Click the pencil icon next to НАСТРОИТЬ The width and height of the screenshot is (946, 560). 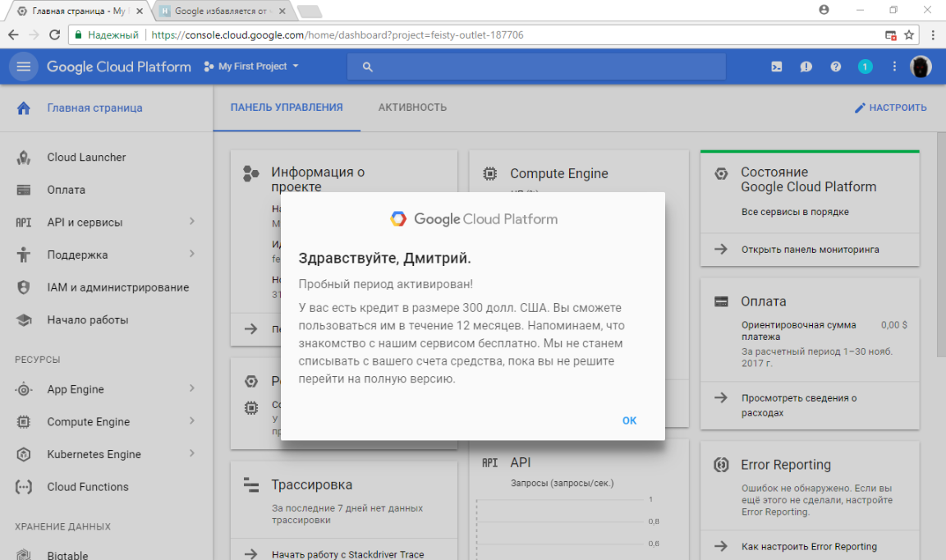point(860,108)
